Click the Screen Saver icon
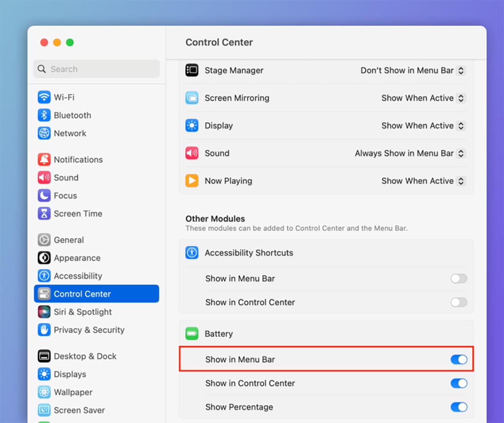Image resolution: width=504 pixels, height=423 pixels. tap(44, 410)
